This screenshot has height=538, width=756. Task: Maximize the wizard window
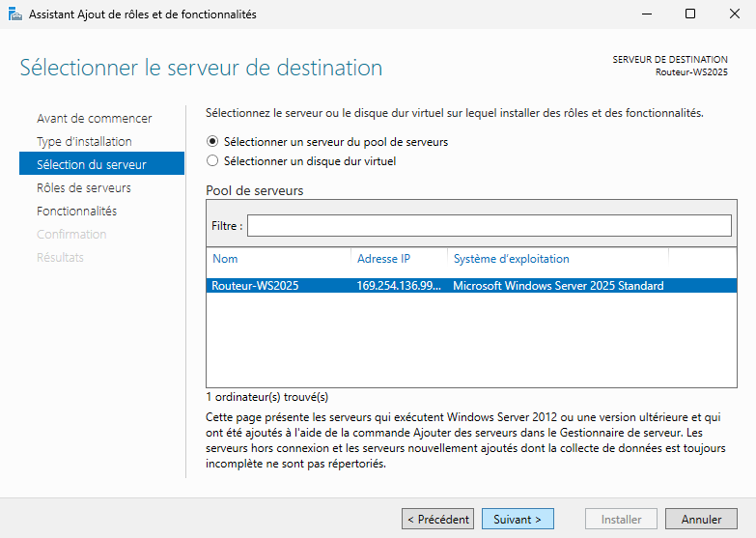tap(690, 14)
